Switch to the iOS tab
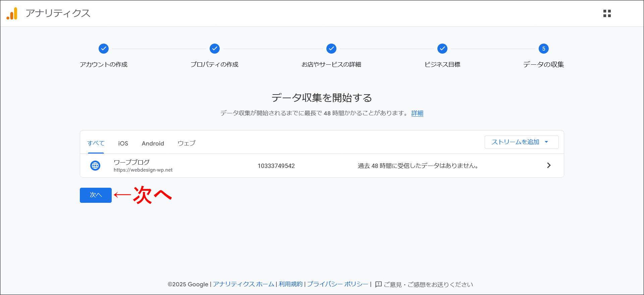The image size is (644, 295). coord(123,143)
